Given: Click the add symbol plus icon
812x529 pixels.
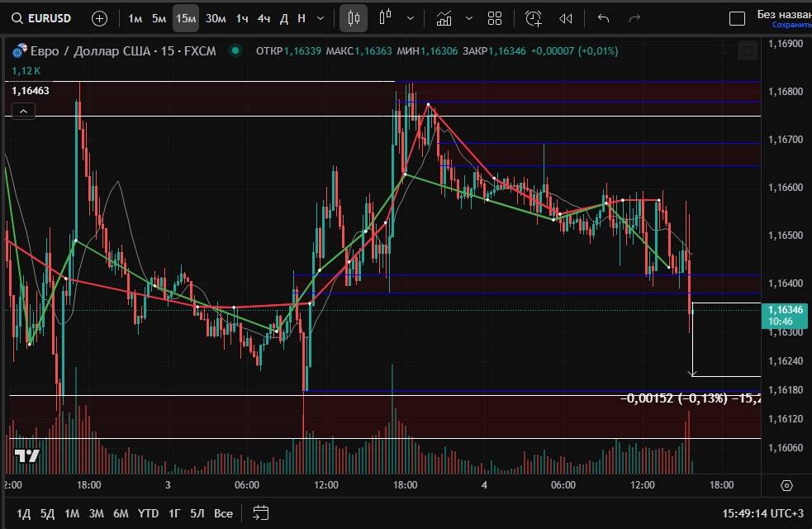Looking at the screenshot, I should (x=99, y=18).
